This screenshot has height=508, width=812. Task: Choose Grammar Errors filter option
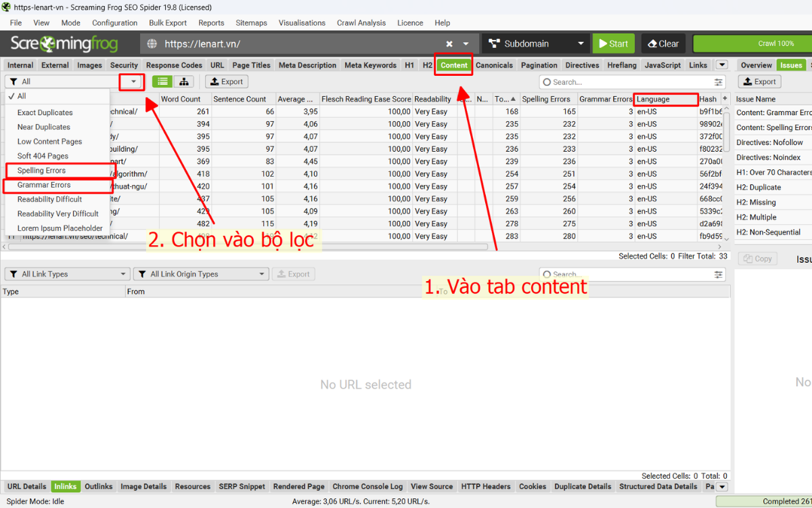(44, 185)
